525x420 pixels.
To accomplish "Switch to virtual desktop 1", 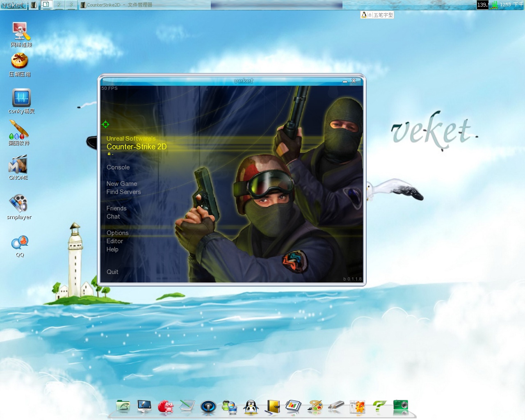I will click(x=46, y=5).
